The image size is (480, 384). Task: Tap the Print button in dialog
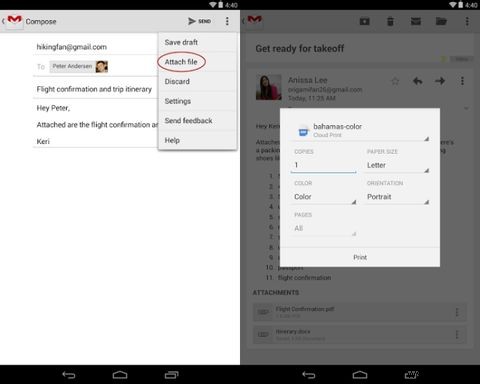click(360, 257)
